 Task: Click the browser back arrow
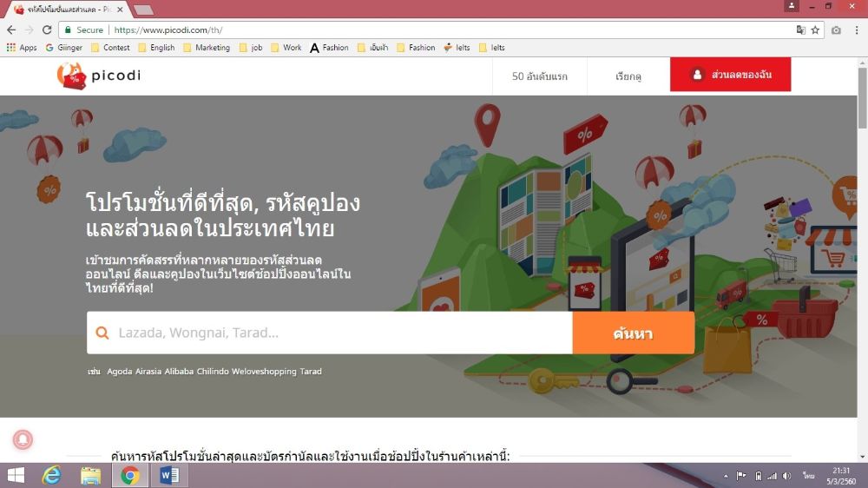(11, 30)
